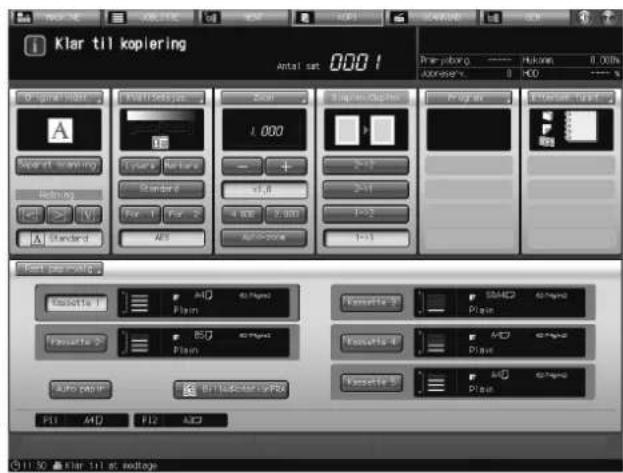Screen dimensions: 623x473
Task: Select the 4.000 zoom preset
Action: point(242,215)
